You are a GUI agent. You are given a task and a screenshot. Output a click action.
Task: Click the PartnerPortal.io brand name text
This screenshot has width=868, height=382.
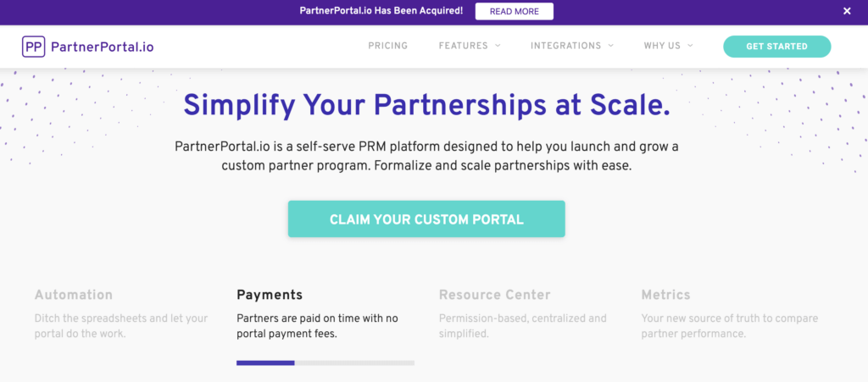point(102,47)
